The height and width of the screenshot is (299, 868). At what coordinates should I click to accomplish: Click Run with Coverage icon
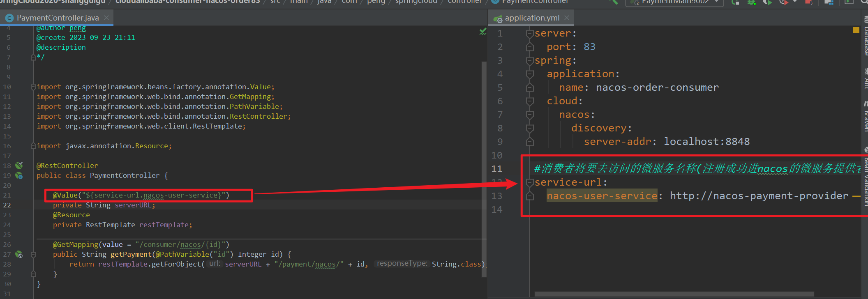coord(767,2)
